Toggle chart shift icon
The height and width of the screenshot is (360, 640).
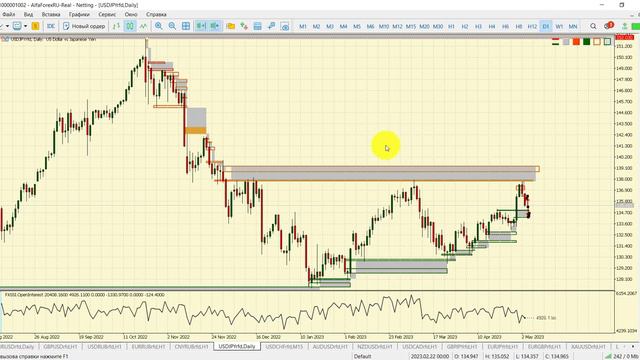pyautogui.click(x=215, y=26)
